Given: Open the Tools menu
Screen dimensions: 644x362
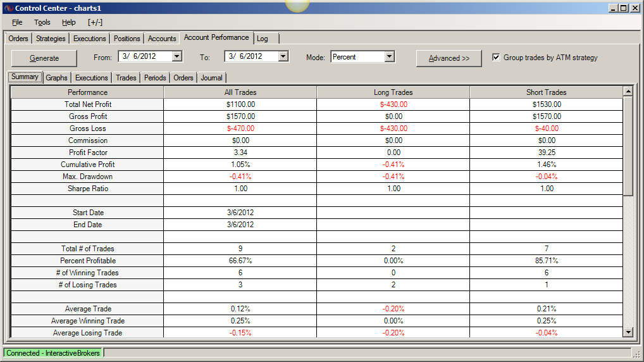Looking at the screenshot, I should (x=42, y=22).
